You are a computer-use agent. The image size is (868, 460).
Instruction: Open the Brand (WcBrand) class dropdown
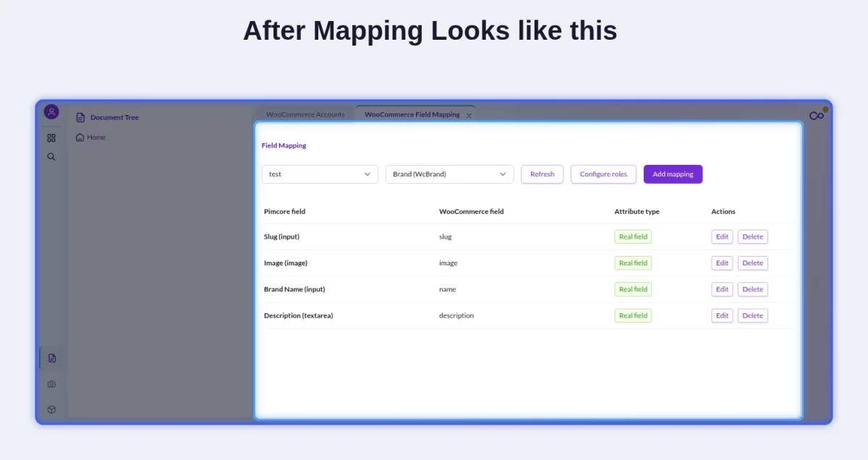pos(450,174)
